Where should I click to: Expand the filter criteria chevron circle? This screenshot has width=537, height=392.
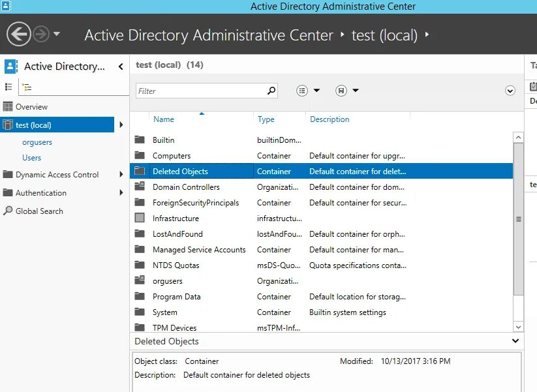tap(510, 91)
